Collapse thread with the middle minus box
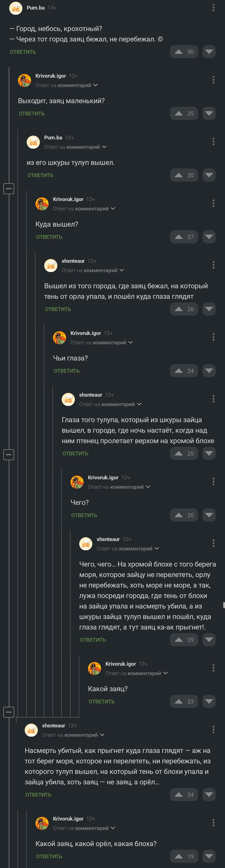This screenshot has height=868, width=225. pyautogui.click(x=9, y=455)
